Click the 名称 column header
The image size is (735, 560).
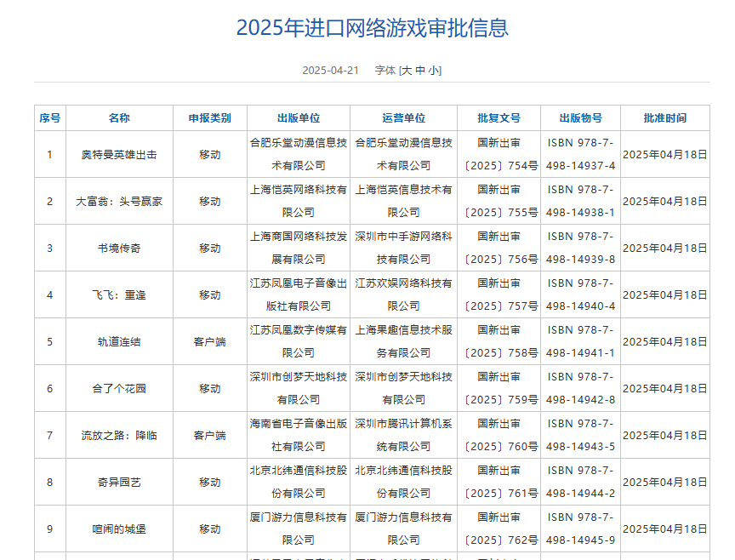(119, 118)
